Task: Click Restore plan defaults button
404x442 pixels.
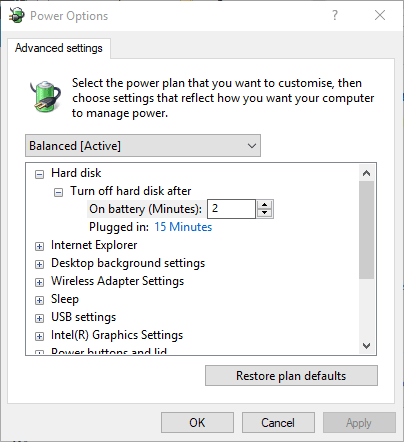Action: pyautogui.click(x=291, y=376)
